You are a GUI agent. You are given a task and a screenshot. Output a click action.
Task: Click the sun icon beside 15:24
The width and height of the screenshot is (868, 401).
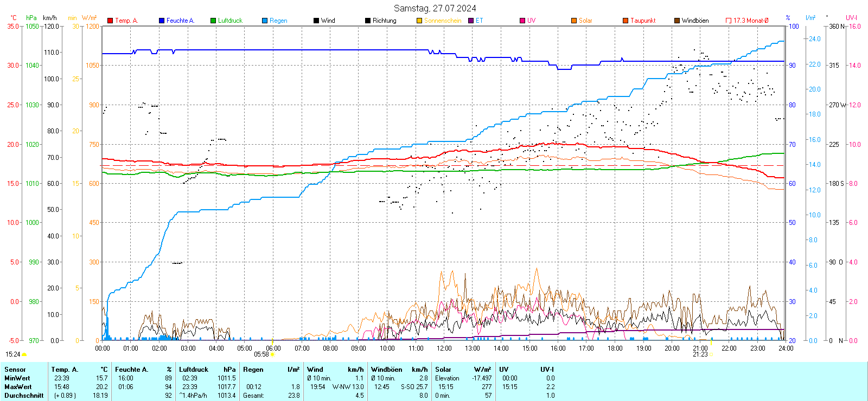click(24, 354)
